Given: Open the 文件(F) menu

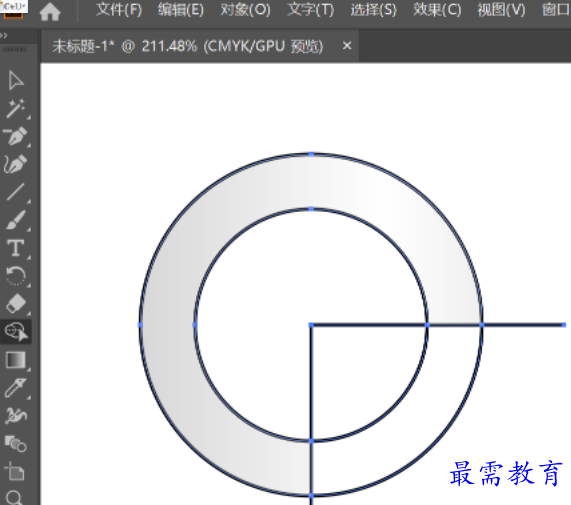Looking at the screenshot, I should coord(119,10).
